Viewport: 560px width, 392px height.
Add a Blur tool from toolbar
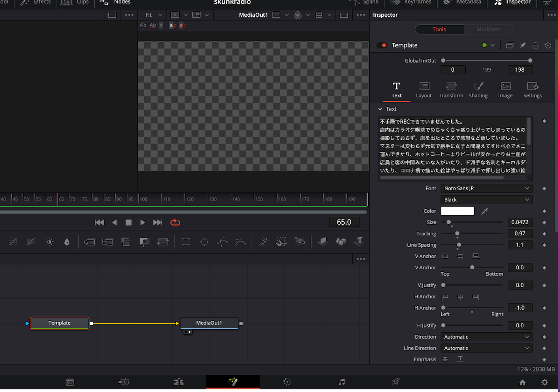coord(67,242)
